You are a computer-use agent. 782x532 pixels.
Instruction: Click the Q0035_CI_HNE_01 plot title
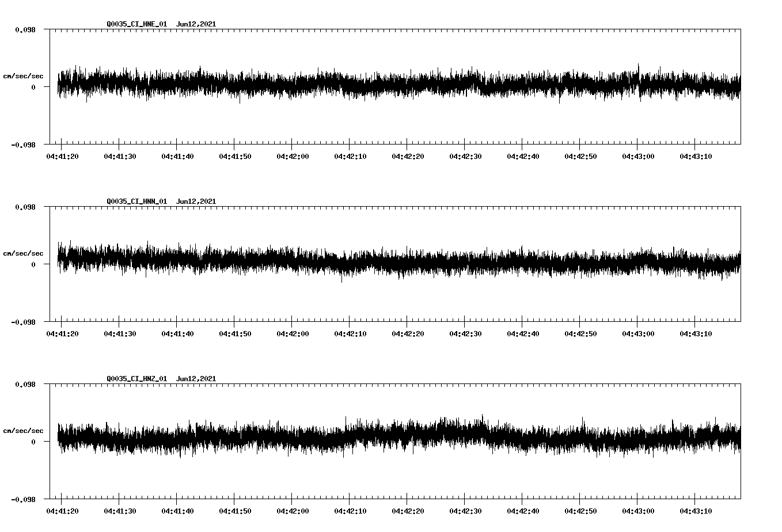161,24
